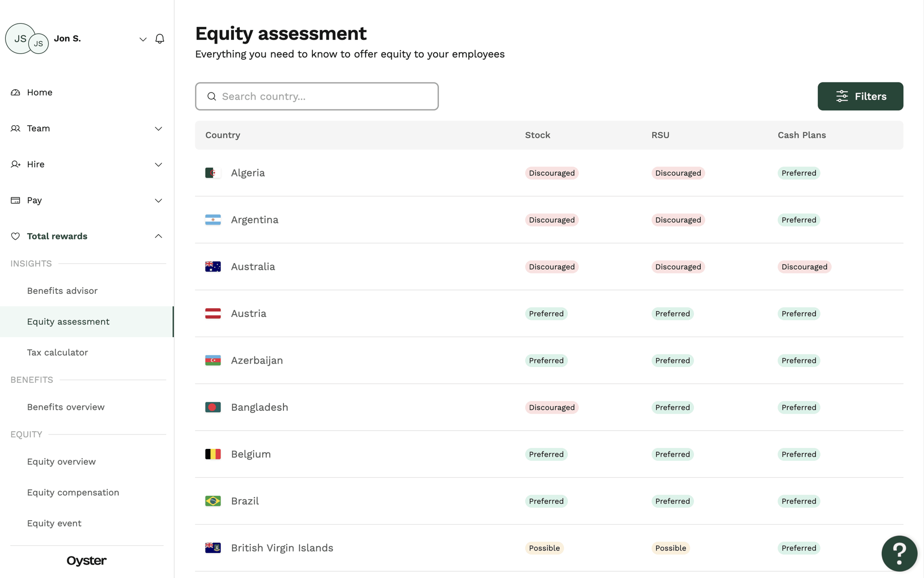The width and height of the screenshot is (924, 578).
Task: Click the Algeria flag icon
Action: pos(213,173)
